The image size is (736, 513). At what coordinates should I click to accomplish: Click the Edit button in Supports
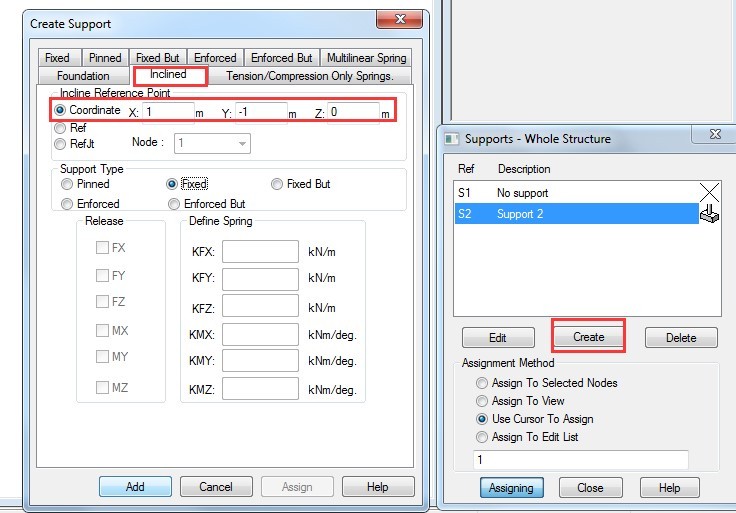point(498,337)
